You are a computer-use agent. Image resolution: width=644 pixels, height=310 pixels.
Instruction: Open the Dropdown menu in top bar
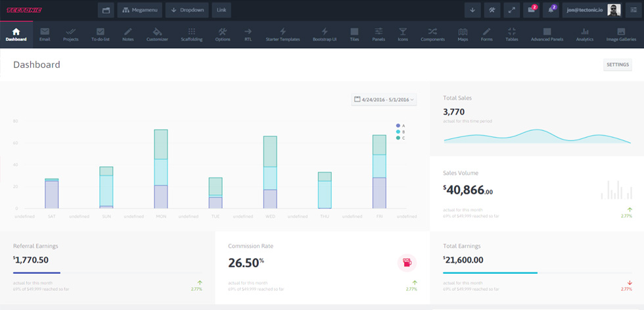(x=187, y=11)
